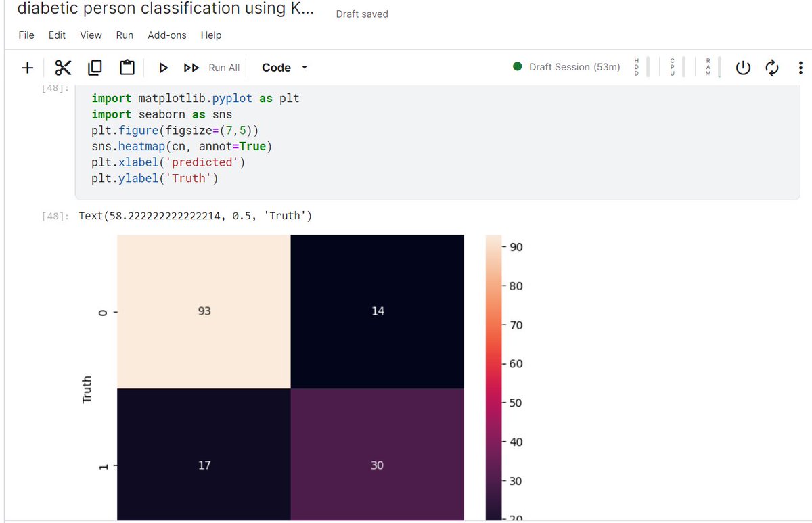This screenshot has height=523, width=812.
Task: Click heatmap cell showing 17
Action: [x=204, y=454]
